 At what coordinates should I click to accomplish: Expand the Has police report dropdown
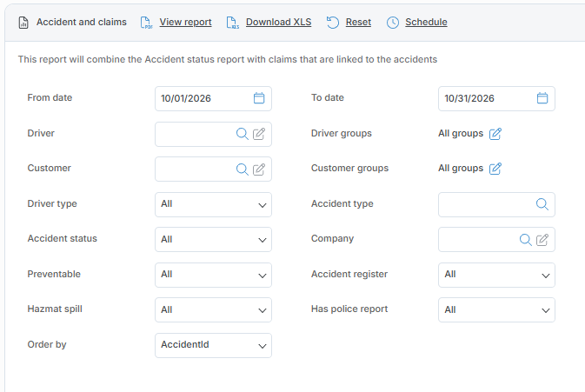[x=496, y=310]
